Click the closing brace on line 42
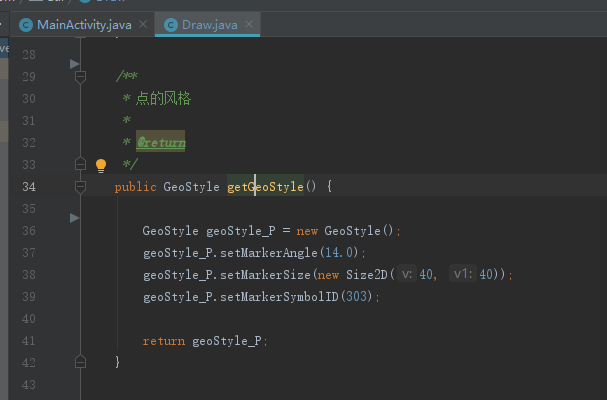The image size is (607, 400). (117, 362)
